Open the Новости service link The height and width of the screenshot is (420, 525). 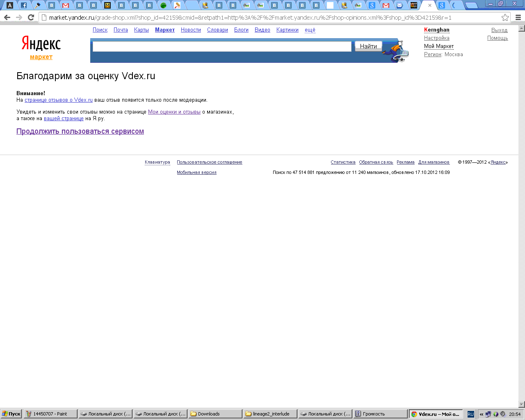(x=191, y=30)
